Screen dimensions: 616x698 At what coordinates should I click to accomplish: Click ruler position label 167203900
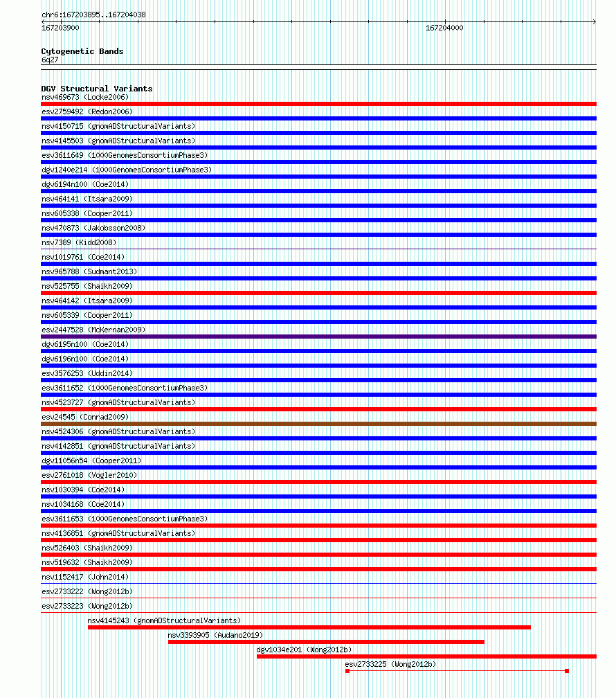click(60, 28)
